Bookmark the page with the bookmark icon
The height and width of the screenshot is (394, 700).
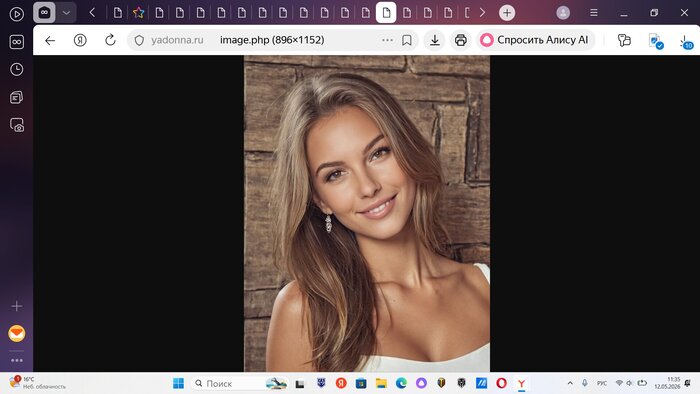[x=407, y=40]
